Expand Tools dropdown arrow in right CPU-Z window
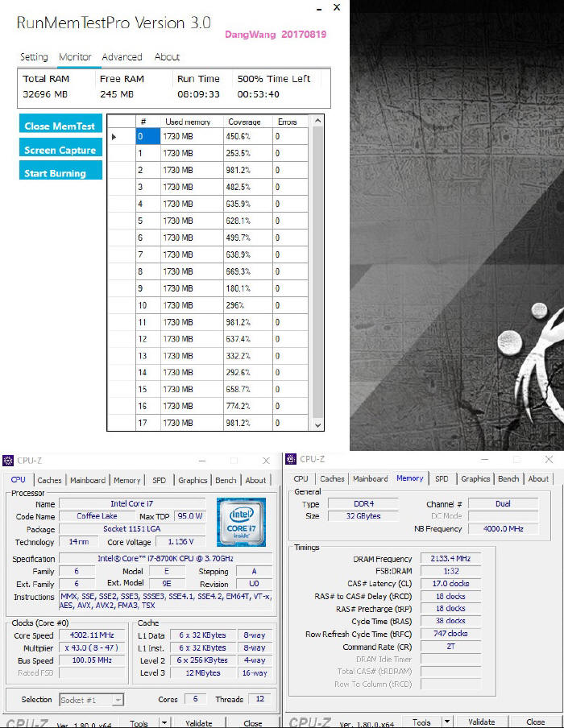 tap(446, 722)
